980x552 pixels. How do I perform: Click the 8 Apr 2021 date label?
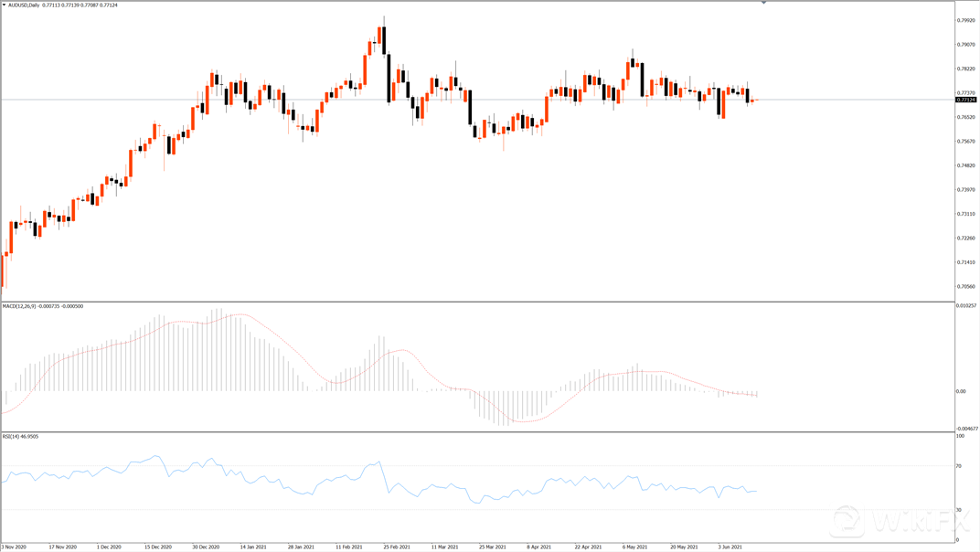[538, 547]
